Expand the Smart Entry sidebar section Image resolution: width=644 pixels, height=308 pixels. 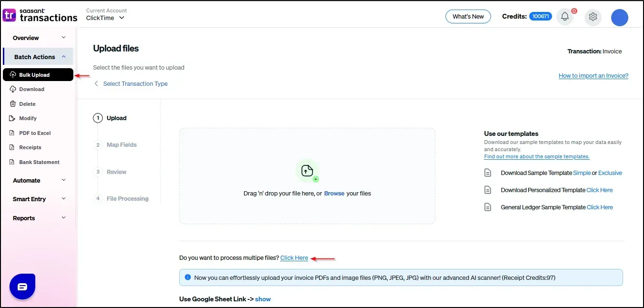39,199
